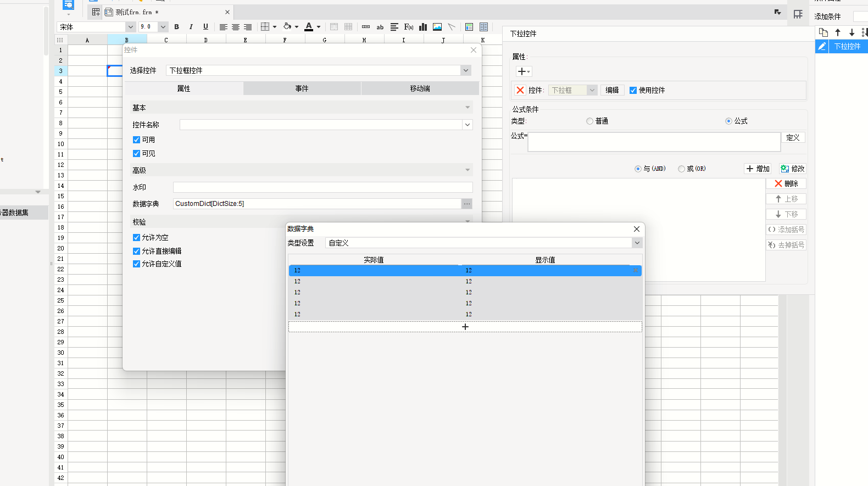
Task: Insert plain text with ab icon
Action: 380,27
